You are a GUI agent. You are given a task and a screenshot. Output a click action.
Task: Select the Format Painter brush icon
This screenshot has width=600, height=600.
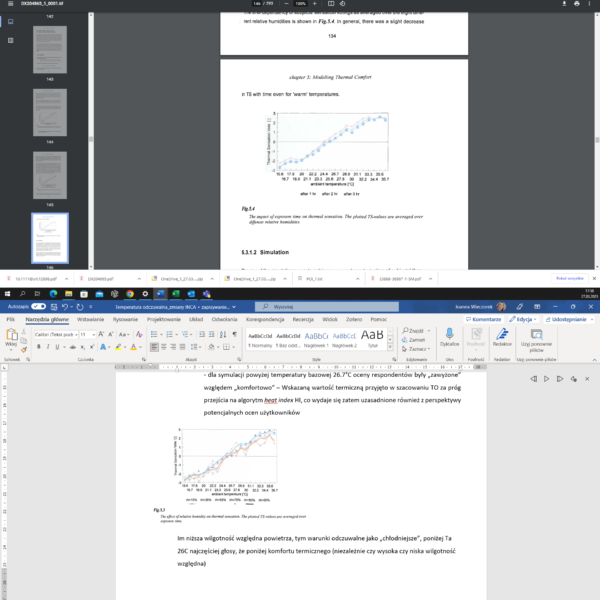click(x=24, y=349)
